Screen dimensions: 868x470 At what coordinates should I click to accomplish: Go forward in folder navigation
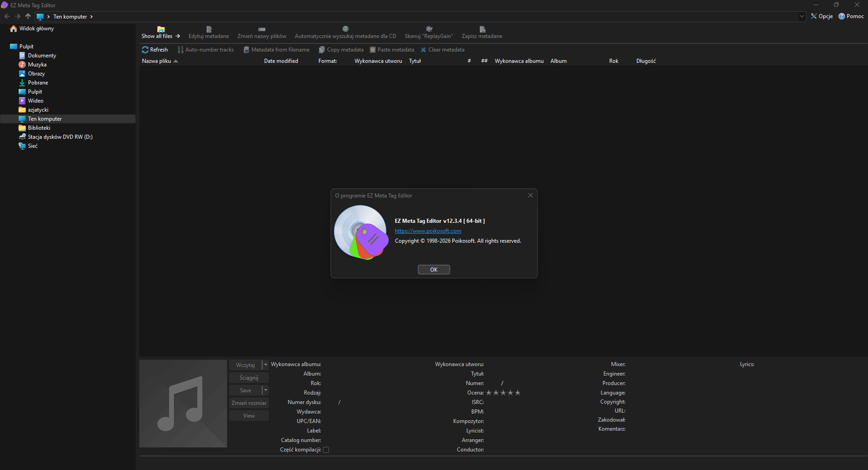[x=18, y=16]
